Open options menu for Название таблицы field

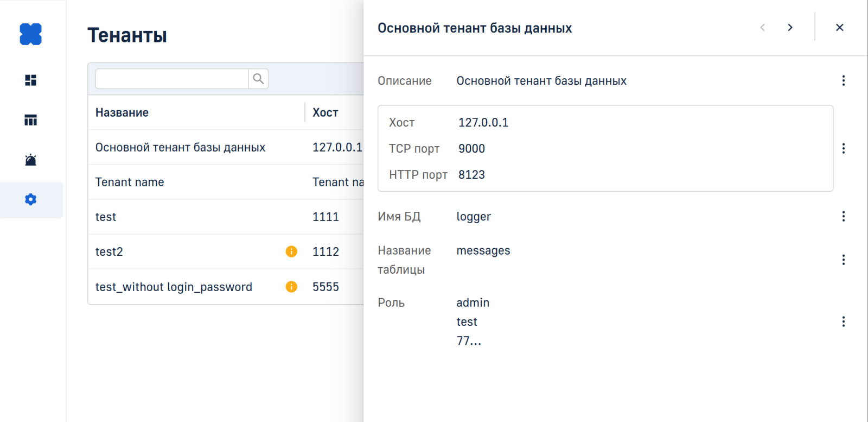coord(843,260)
